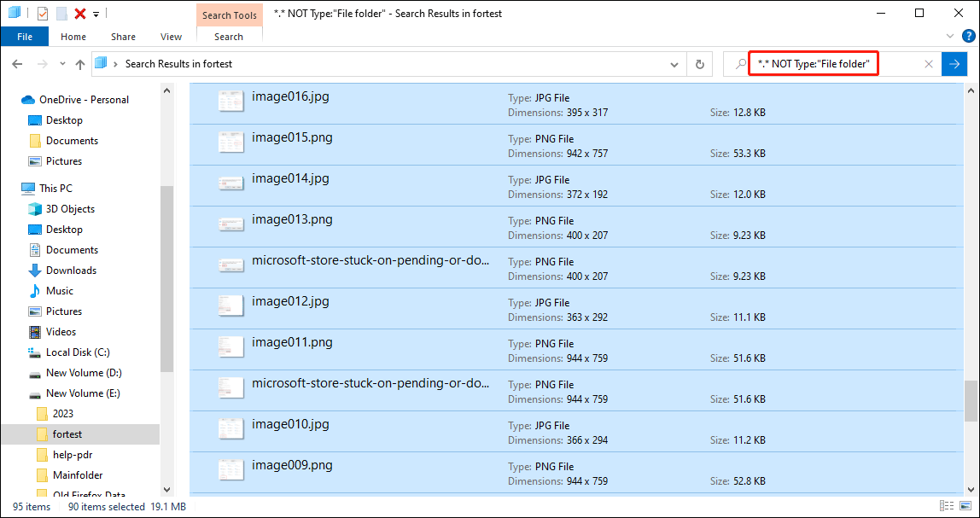Navigate back to the previous folder
Viewport: 980px width, 518px height.
pyautogui.click(x=17, y=63)
